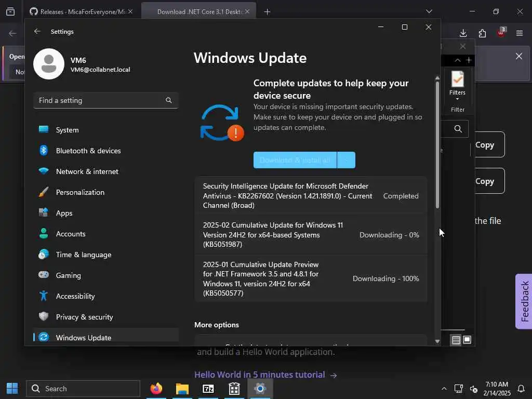The width and height of the screenshot is (532, 399).
Task: Click scroll up arrow in Settings
Action: point(437,78)
